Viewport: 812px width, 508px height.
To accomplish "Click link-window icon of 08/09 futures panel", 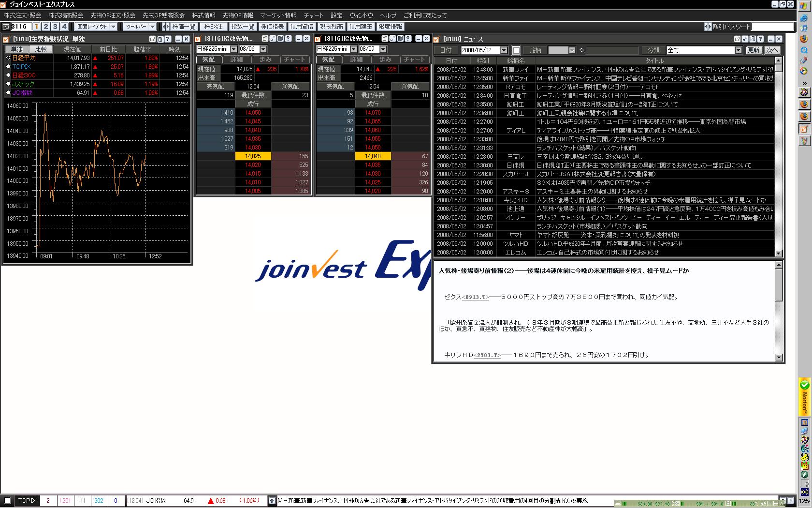I will coord(392,39).
